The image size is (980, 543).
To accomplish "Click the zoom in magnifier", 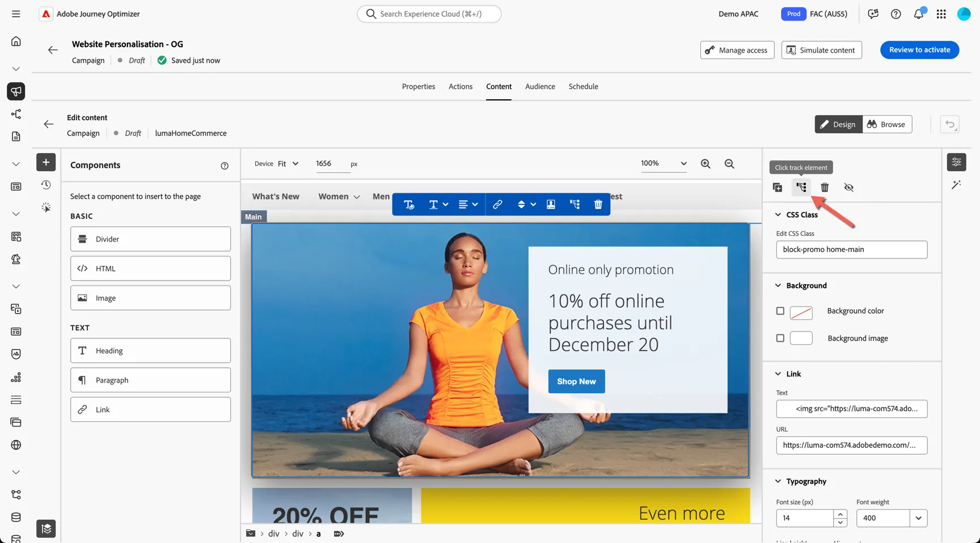I will tap(706, 163).
